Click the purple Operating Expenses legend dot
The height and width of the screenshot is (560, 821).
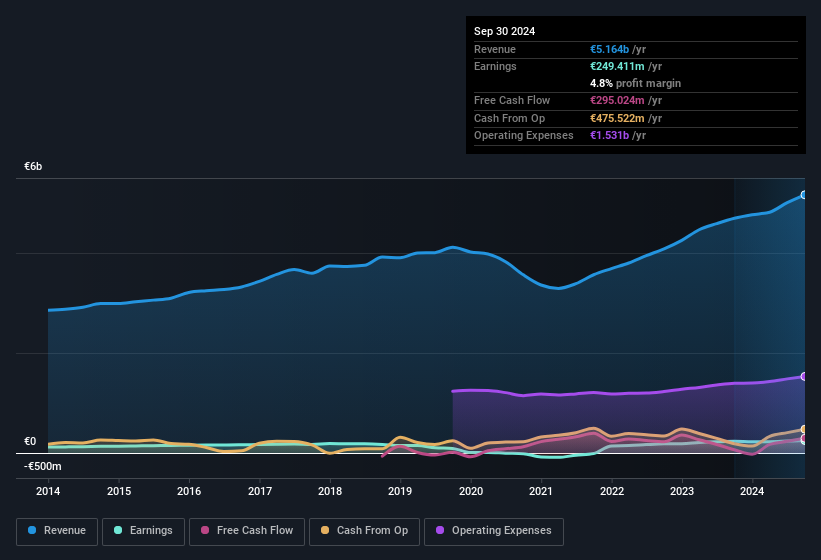point(441,531)
